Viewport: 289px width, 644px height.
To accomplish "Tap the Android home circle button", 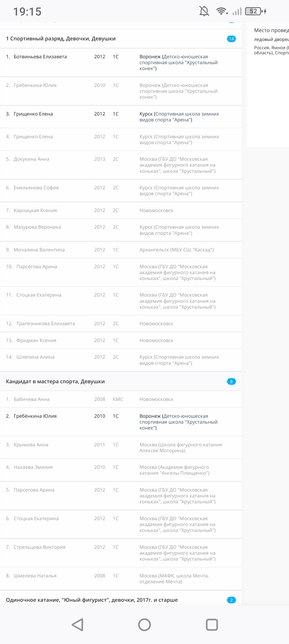I will tap(144, 625).
